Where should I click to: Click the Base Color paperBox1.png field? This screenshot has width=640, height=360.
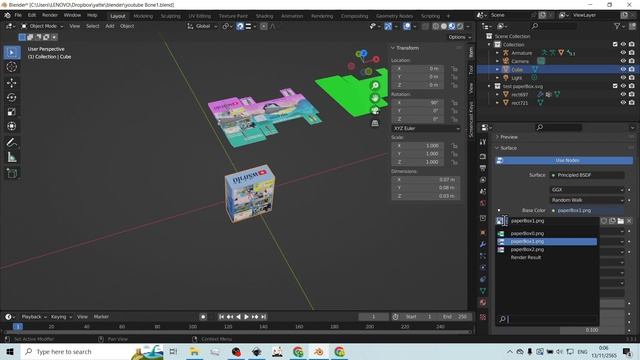tap(587, 211)
